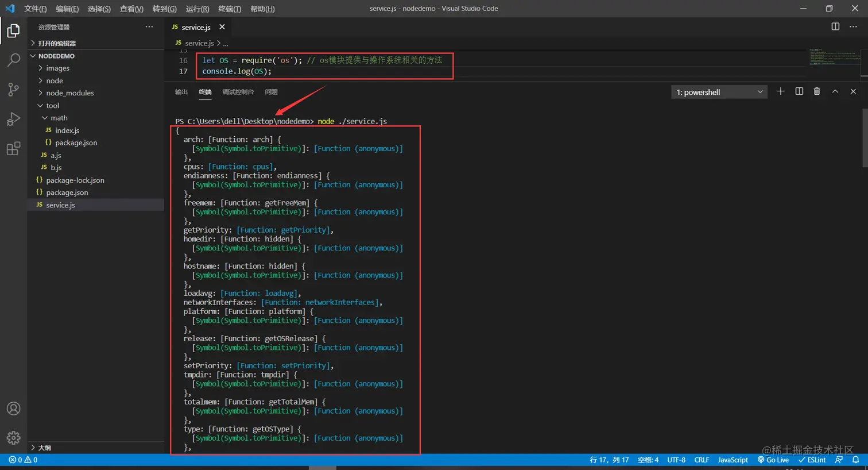Expand the images folder
This screenshot has width=868, height=470.
[x=96, y=68]
